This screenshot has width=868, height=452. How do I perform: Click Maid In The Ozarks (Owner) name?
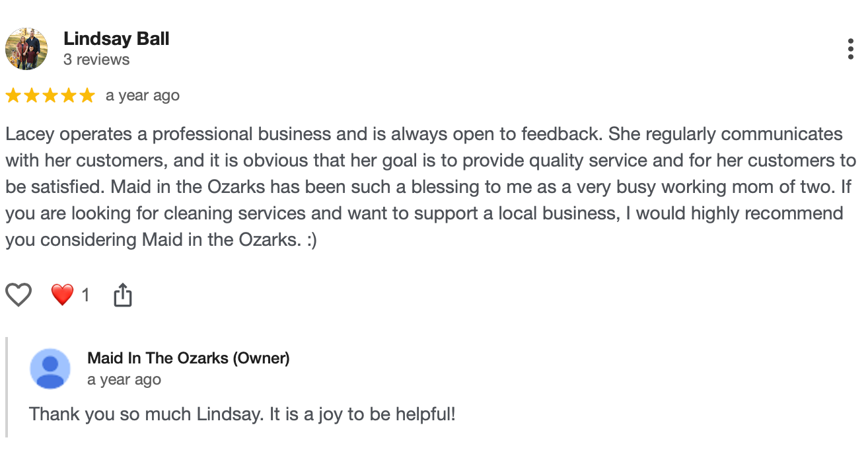click(x=188, y=358)
